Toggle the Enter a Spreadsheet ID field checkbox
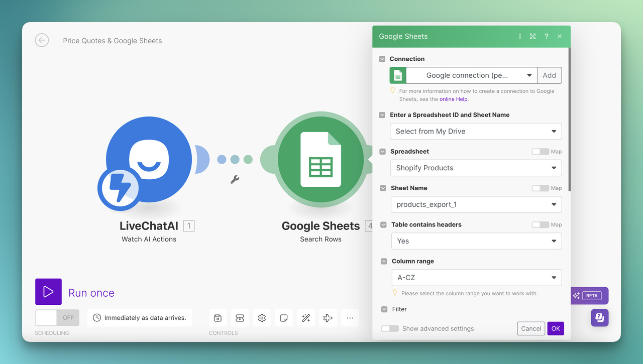The width and height of the screenshot is (643, 364). point(383,114)
